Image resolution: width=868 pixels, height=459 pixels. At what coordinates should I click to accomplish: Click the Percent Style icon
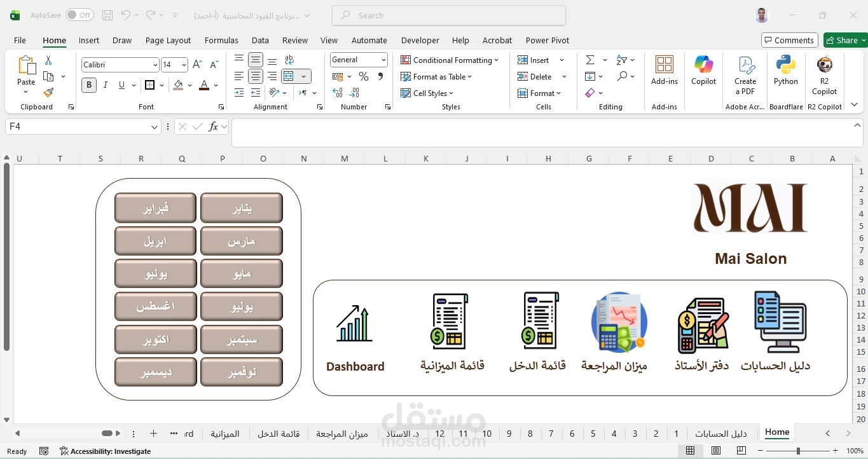[364, 76]
